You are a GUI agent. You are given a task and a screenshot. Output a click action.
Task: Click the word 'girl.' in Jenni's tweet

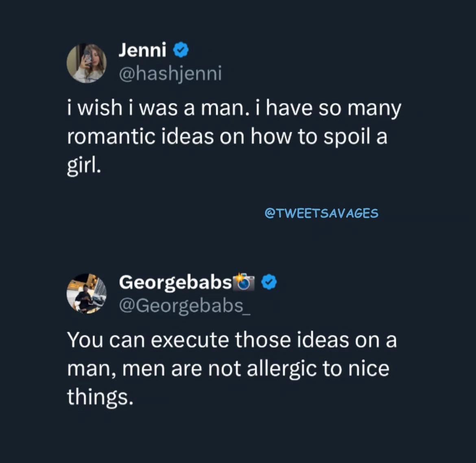(83, 165)
